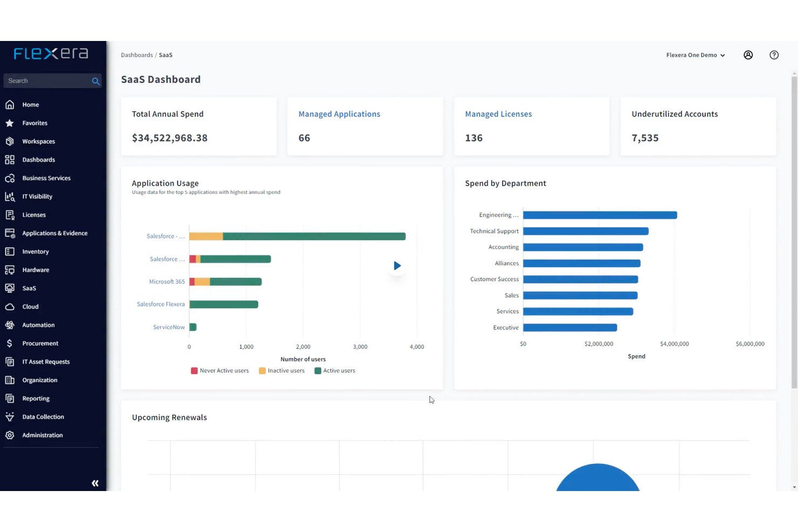Open the Managed Applications link
The image size is (798, 532).
point(339,114)
